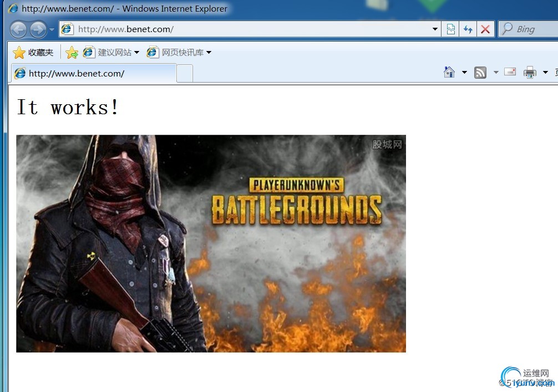Open the 建议网站 suggested sites link
Image resolution: width=558 pixels, height=392 pixels.
coord(111,53)
